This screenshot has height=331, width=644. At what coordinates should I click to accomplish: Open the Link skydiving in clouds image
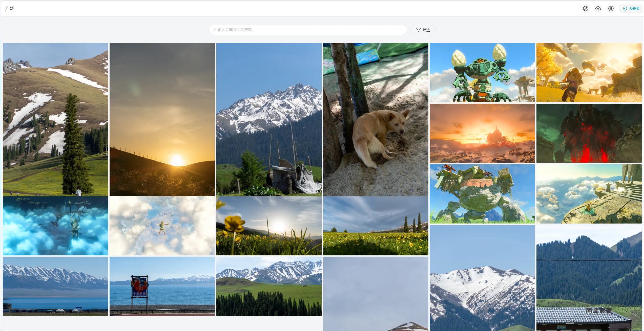click(162, 226)
